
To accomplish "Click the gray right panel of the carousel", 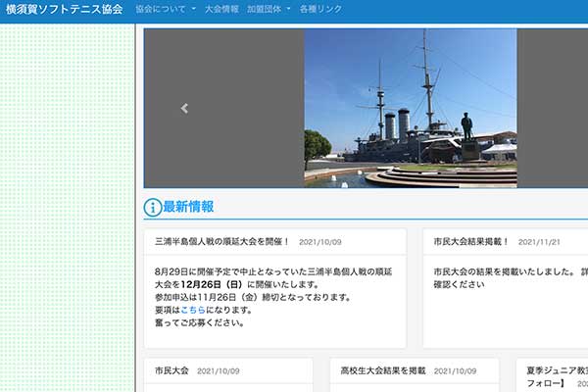I will click(x=552, y=108).
